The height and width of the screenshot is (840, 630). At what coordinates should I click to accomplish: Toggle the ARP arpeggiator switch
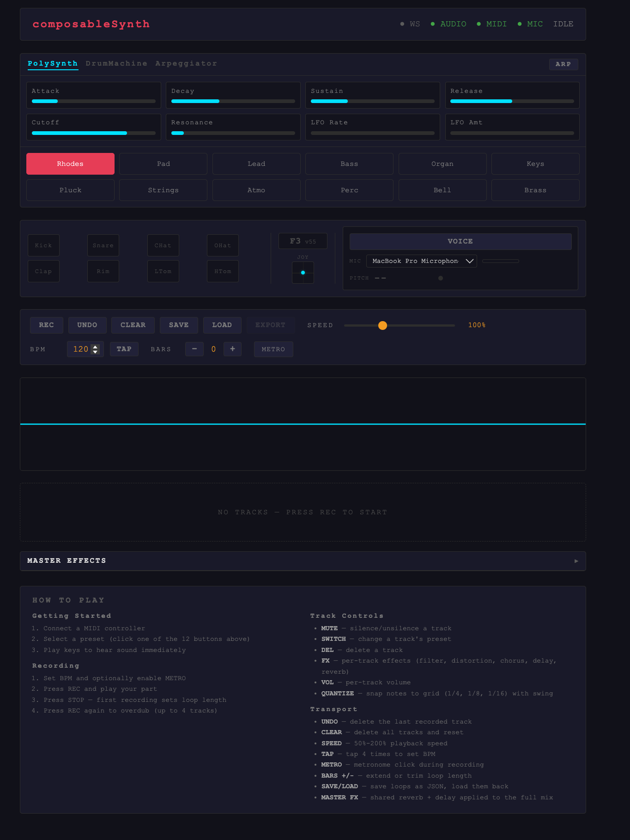(563, 64)
